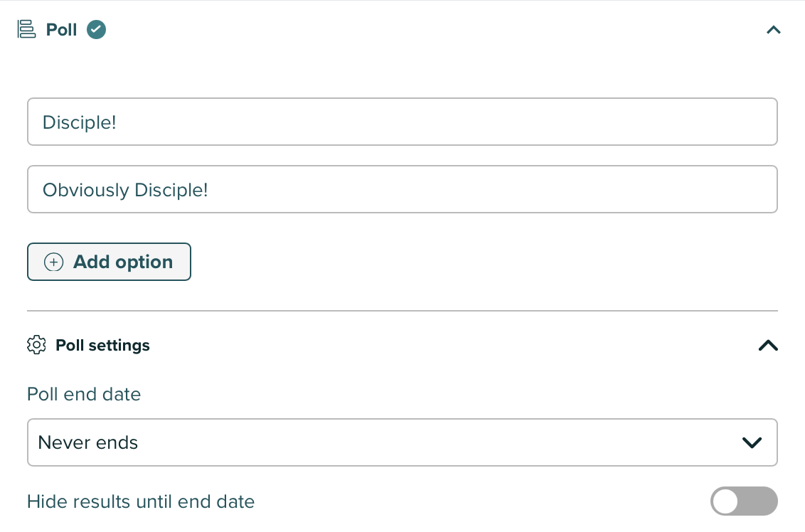Image resolution: width=805 pixels, height=532 pixels.
Task: Open the Poll end date dropdown
Action: [x=402, y=442]
